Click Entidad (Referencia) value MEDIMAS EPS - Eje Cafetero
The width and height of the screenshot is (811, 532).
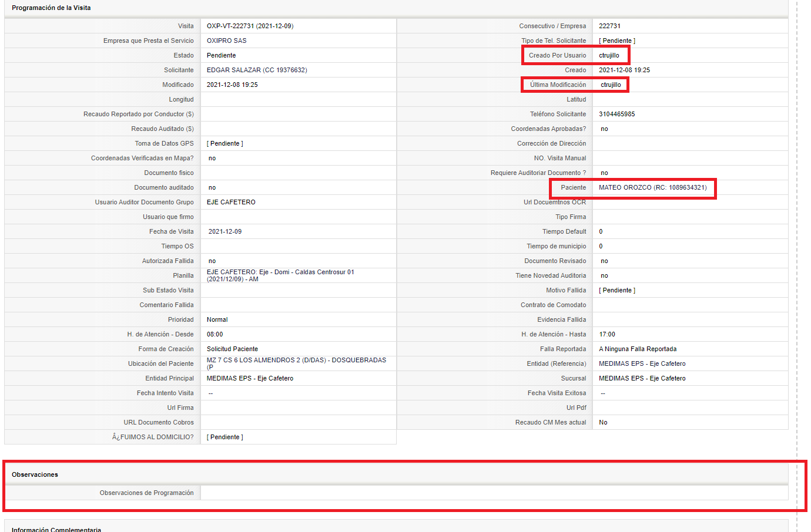(642, 363)
